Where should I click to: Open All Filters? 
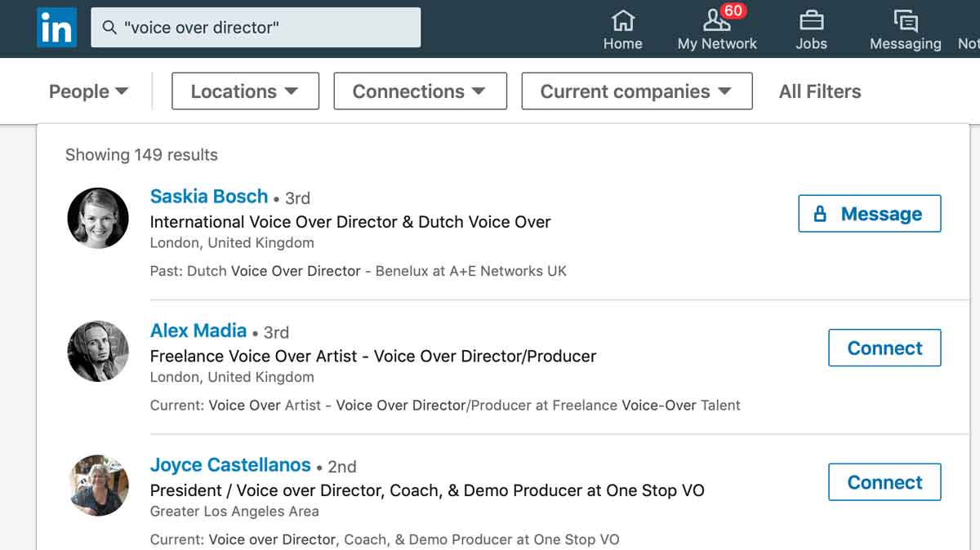[820, 91]
